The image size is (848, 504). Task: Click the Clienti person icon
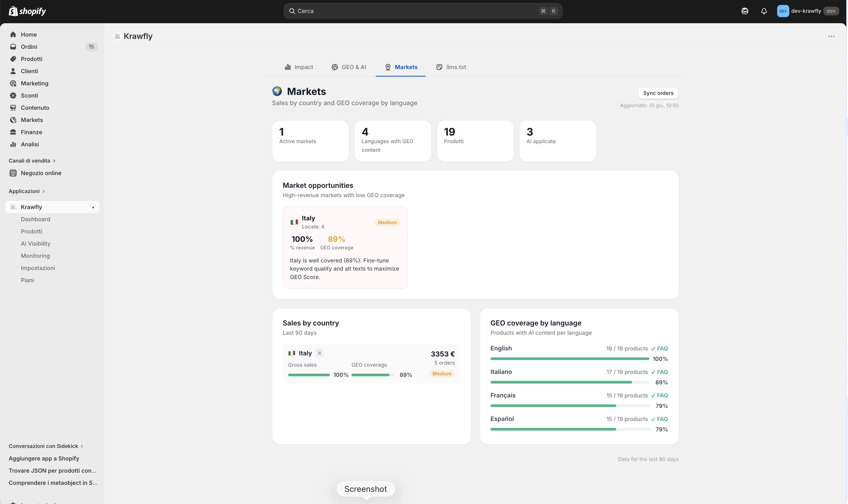tap(13, 71)
